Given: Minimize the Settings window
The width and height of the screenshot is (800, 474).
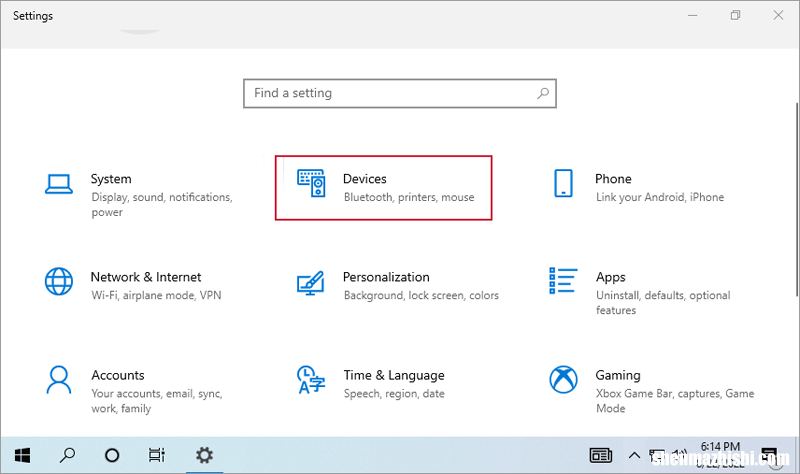Looking at the screenshot, I should [692, 15].
